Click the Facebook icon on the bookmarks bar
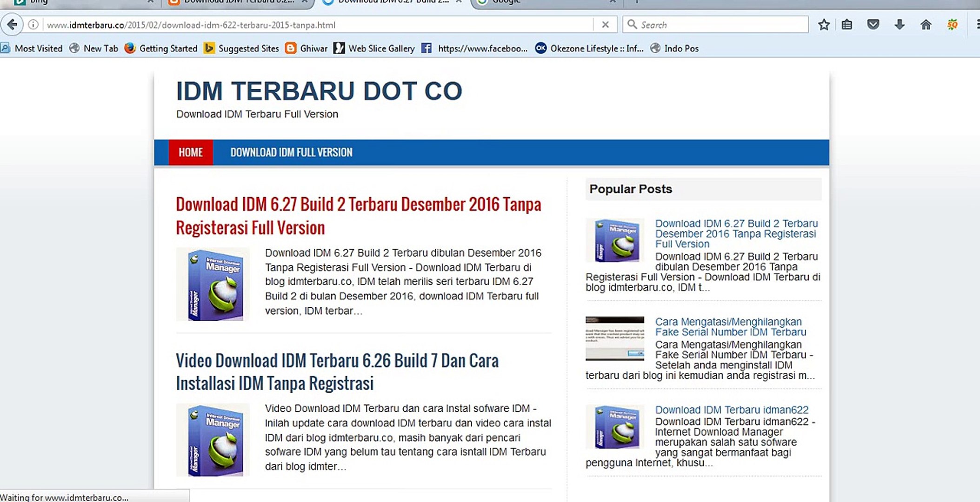Screen dimensions: 980x502 426,48
